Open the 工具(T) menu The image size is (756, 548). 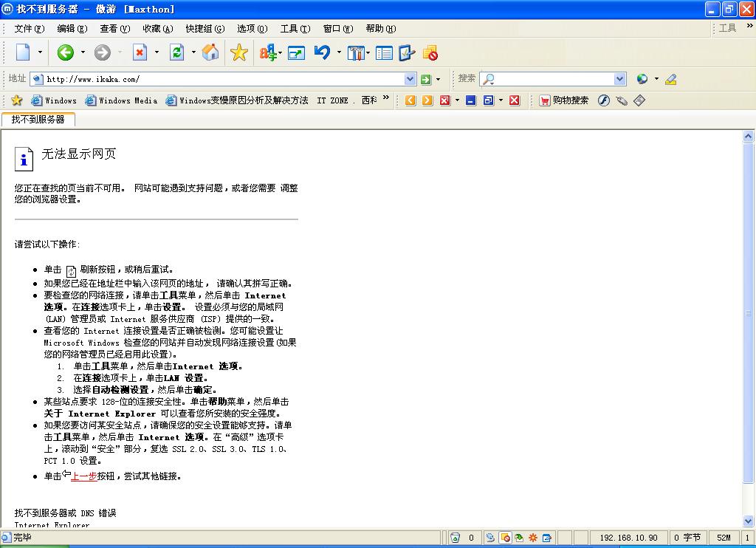295,29
